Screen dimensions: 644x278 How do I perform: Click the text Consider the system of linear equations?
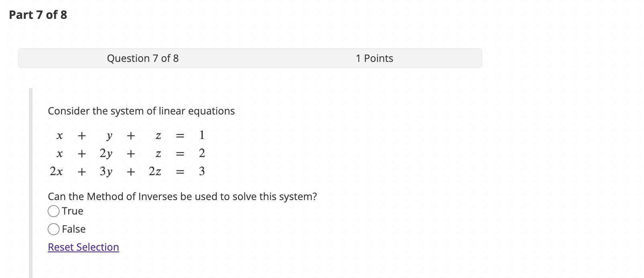(x=141, y=111)
